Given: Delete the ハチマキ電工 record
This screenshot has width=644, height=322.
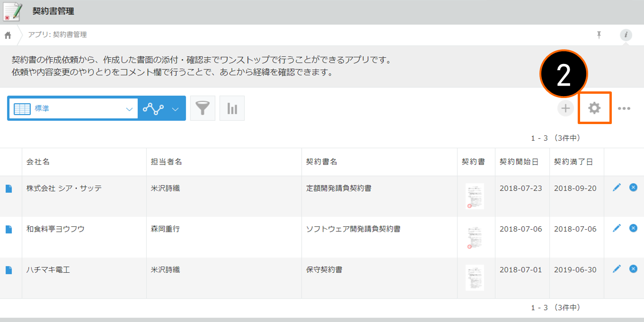Looking at the screenshot, I should [x=633, y=269].
